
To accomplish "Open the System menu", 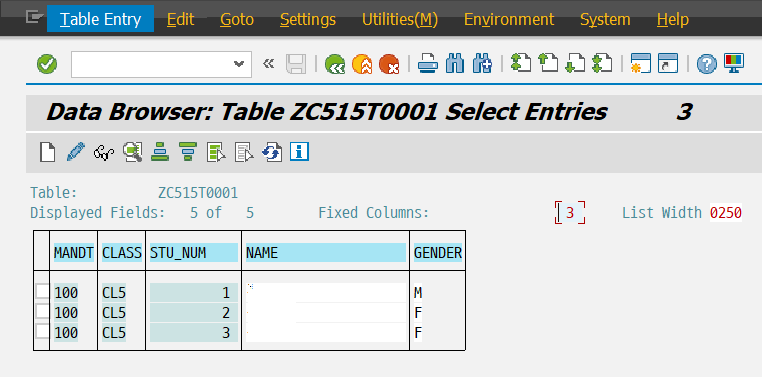I will [x=605, y=19].
